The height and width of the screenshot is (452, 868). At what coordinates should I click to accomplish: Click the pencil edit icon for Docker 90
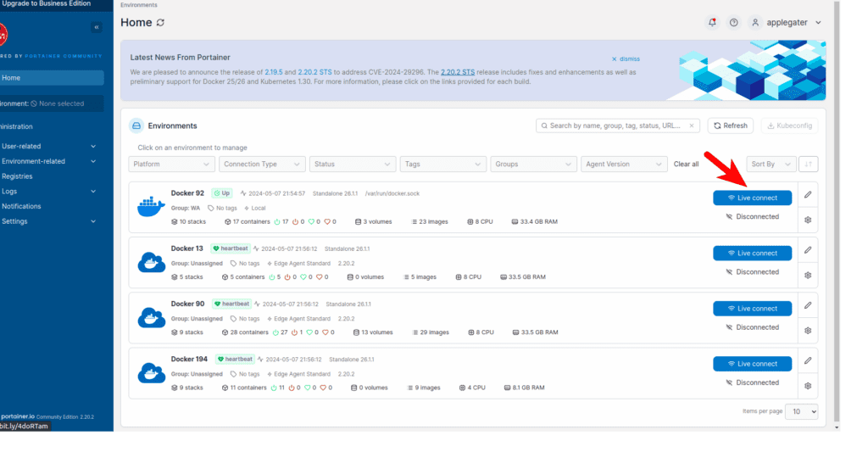(x=808, y=305)
